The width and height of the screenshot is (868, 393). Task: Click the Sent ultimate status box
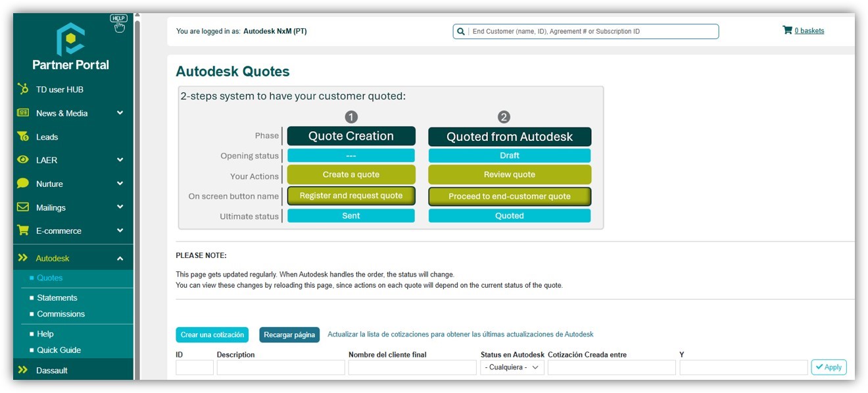[x=351, y=216]
